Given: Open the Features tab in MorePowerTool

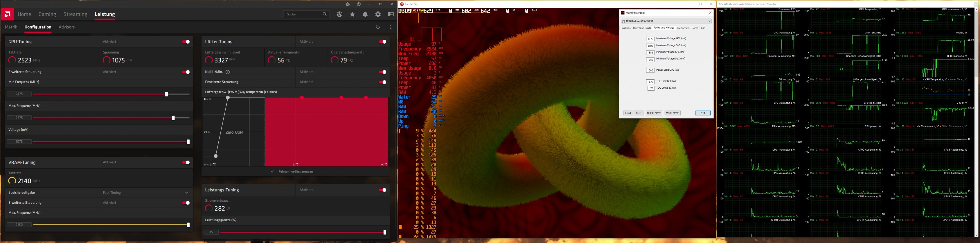Looking at the screenshot, I should [x=626, y=28].
